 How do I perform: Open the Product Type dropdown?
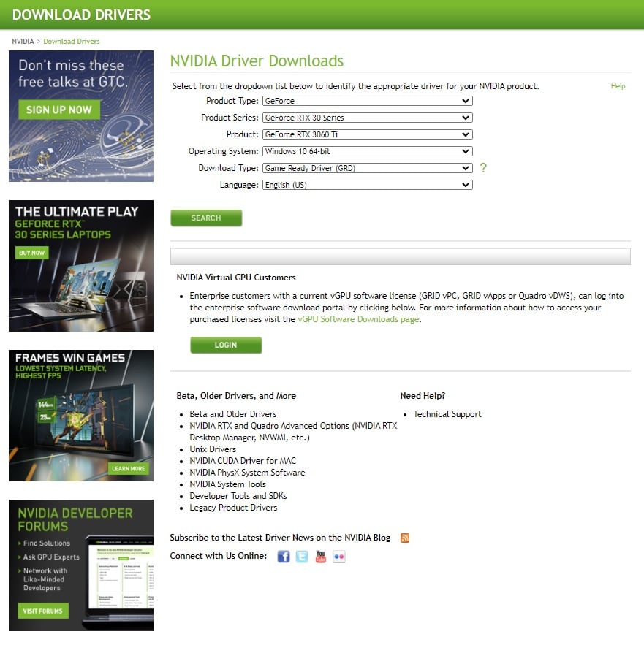(367, 101)
